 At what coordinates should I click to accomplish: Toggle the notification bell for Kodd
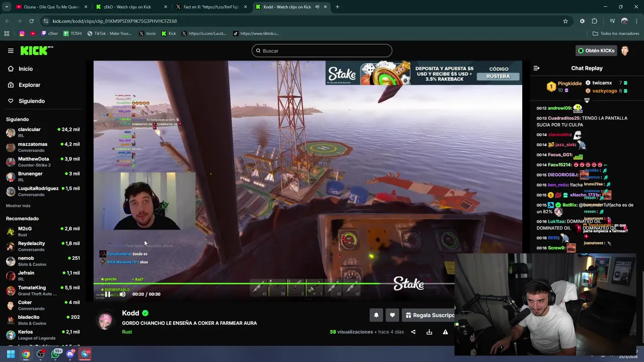(x=376, y=315)
